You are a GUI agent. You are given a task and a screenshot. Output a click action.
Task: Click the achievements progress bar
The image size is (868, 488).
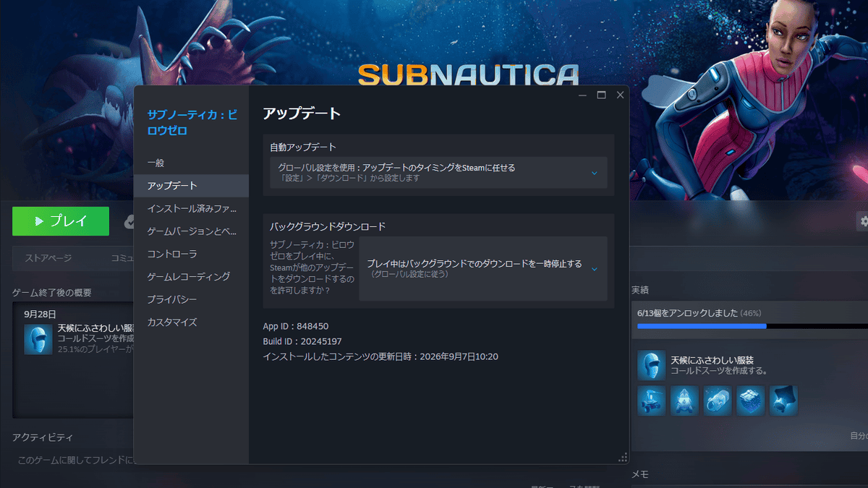pos(752,326)
